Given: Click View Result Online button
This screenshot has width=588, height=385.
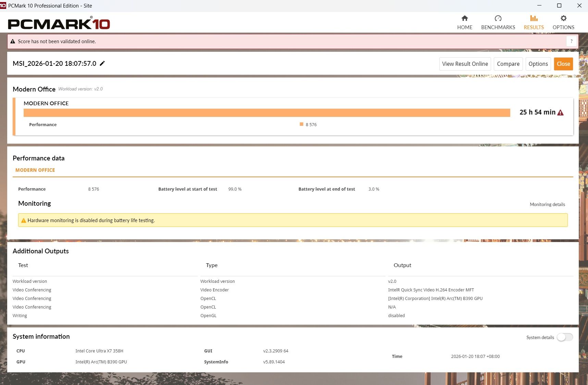Looking at the screenshot, I should pos(465,64).
